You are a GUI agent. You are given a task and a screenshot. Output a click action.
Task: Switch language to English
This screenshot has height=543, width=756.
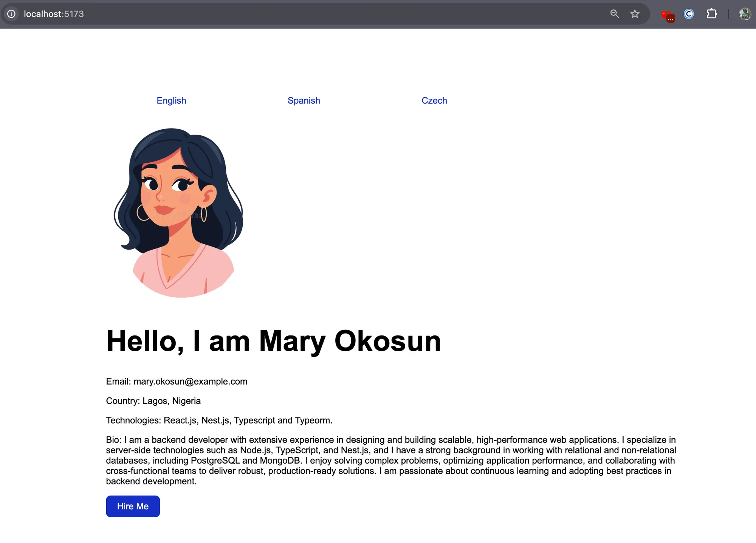(x=171, y=101)
